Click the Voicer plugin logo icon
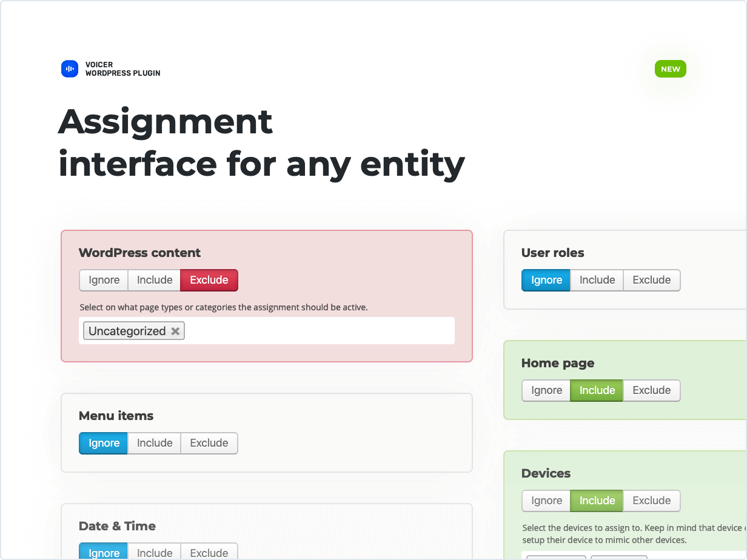Screen dimensions: 747x560 [x=70, y=69]
